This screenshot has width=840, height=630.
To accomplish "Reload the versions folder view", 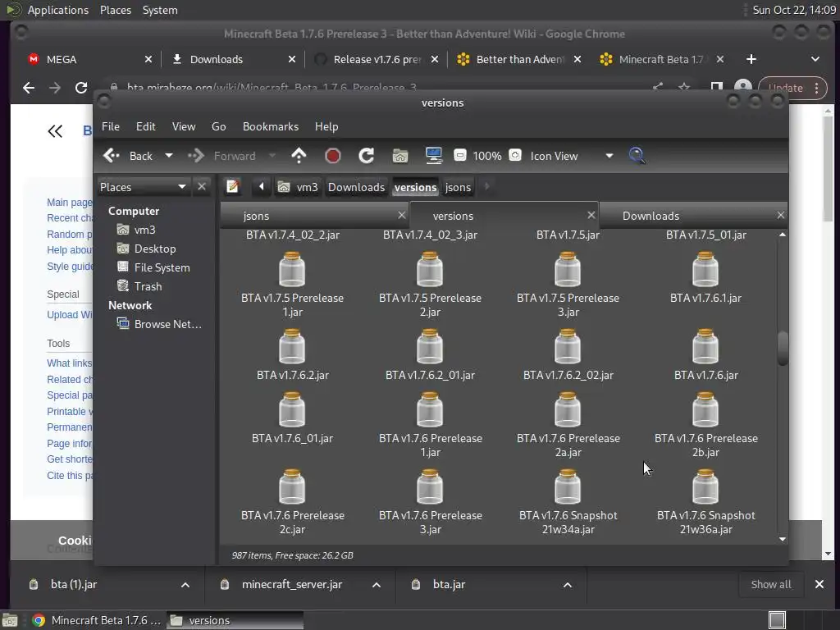I will tap(367, 156).
